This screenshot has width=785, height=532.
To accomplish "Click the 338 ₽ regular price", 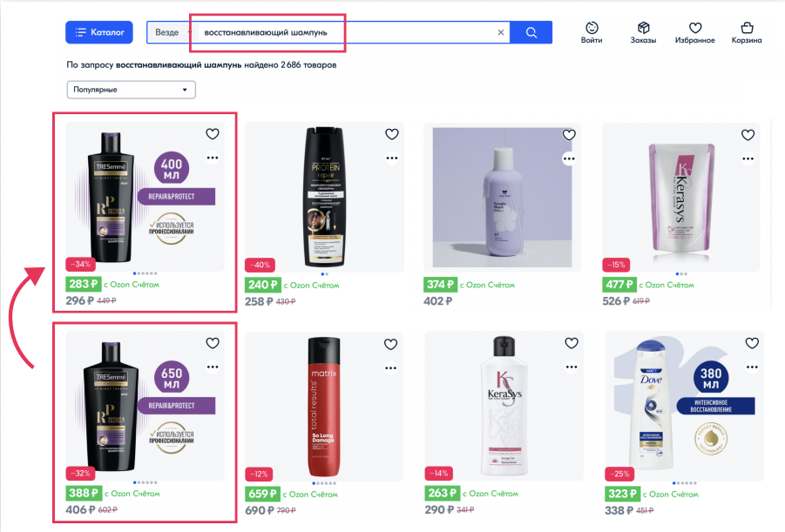I will pos(619,510).
